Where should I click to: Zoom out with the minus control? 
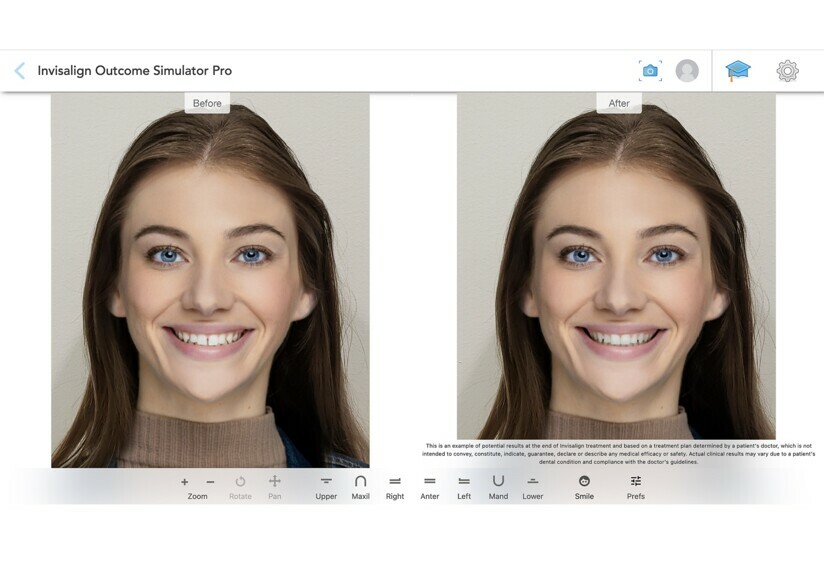(209, 482)
